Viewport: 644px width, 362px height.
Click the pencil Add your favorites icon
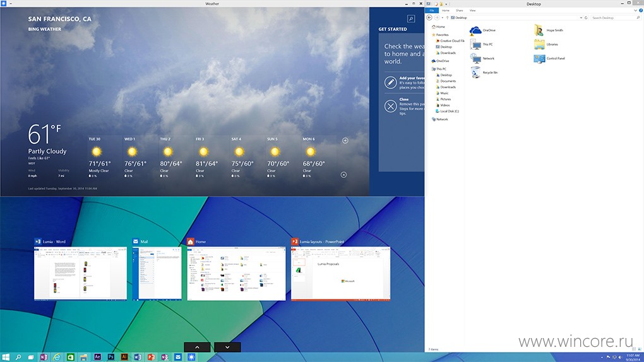click(x=390, y=83)
